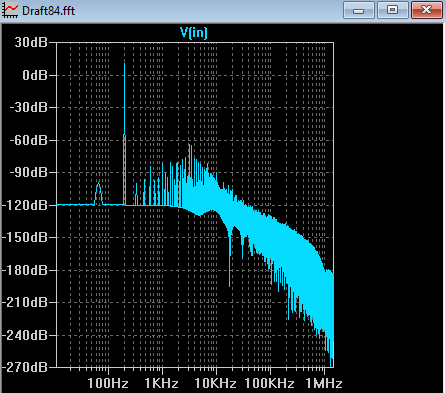Click the 1MHz frequency axis label

(x=324, y=383)
